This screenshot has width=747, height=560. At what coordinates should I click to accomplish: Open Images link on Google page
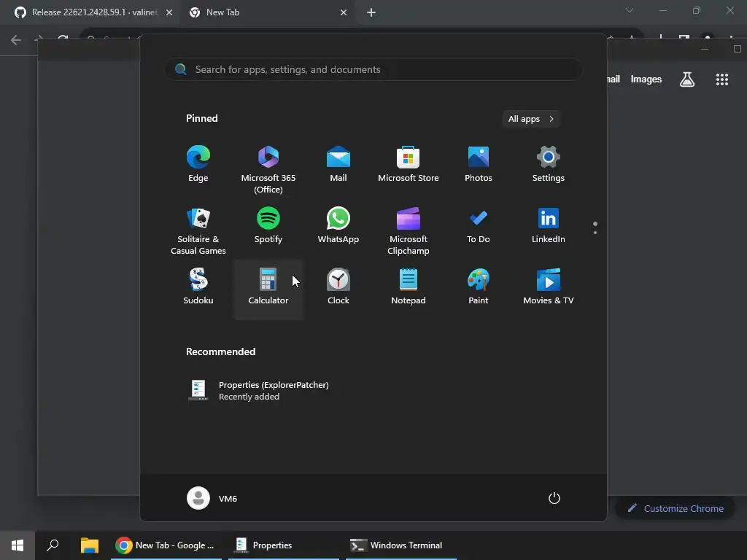coord(646,79)
